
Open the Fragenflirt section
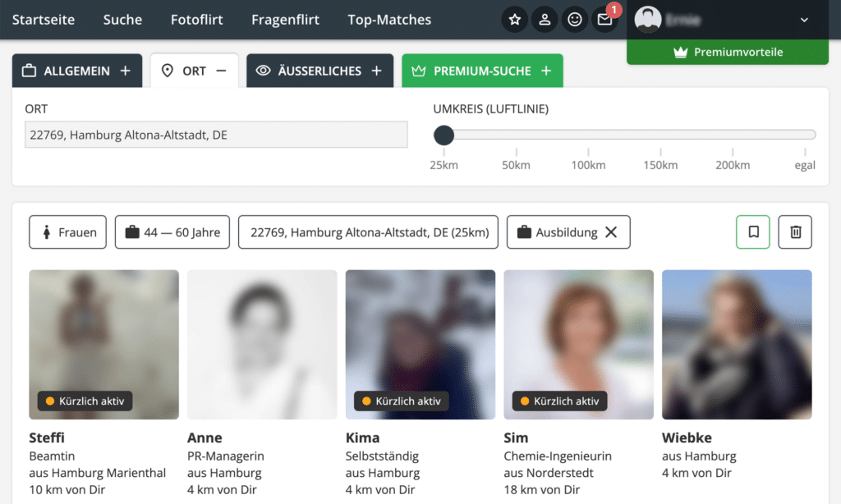[285, 19]
